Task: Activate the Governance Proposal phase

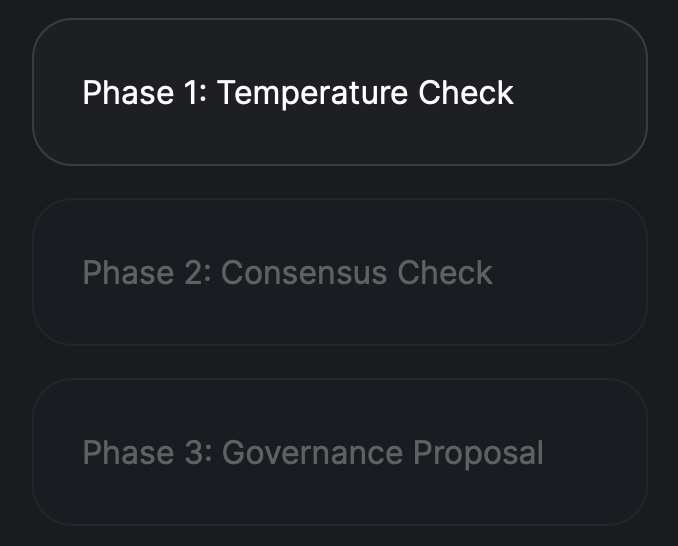Action: (x=340, y=452)
